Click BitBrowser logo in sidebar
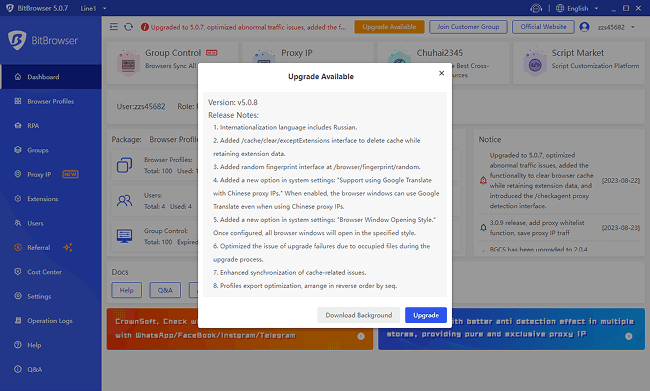The height and width of the screenshot is (391, 650). click(x=43, y=40)
